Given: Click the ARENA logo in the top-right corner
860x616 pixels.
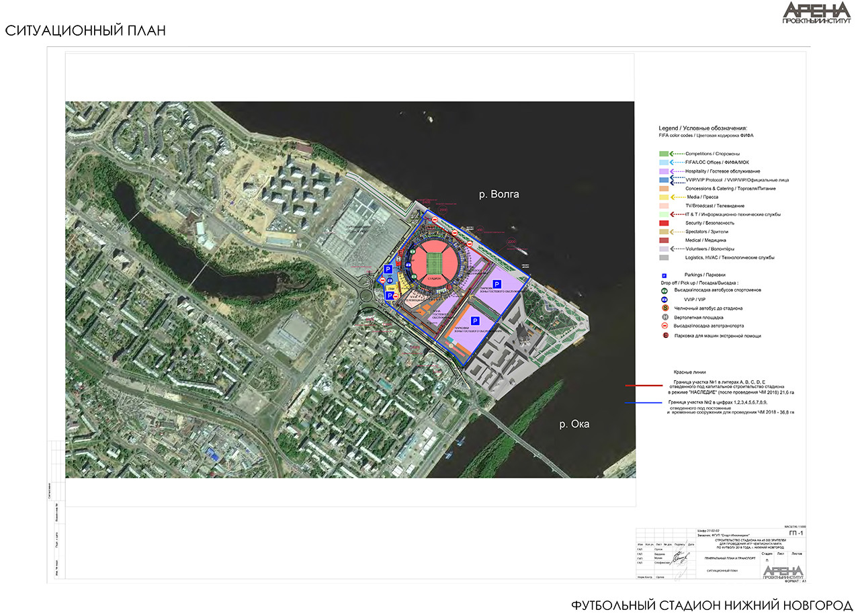Looking at the screenshot, I should pyautogui.click(x=816, y=13).
